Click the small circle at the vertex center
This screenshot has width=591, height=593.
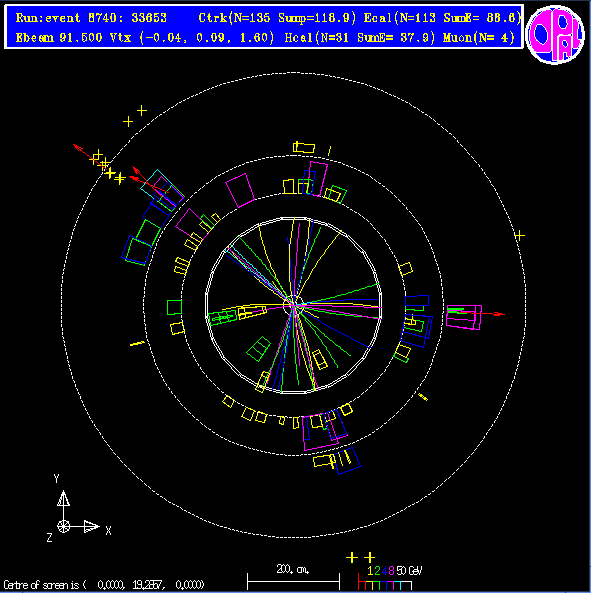point(293,306)
